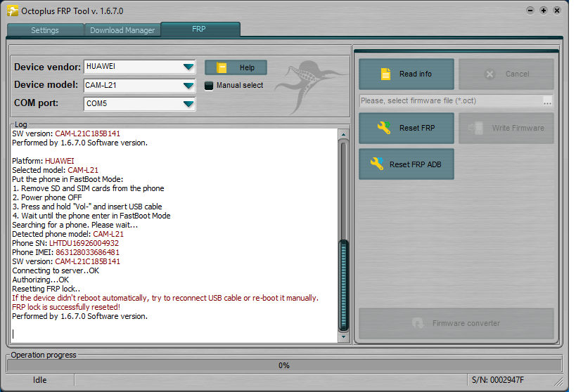Click 'Detected phone model: CAM-L21' log line

pos(68,234)
